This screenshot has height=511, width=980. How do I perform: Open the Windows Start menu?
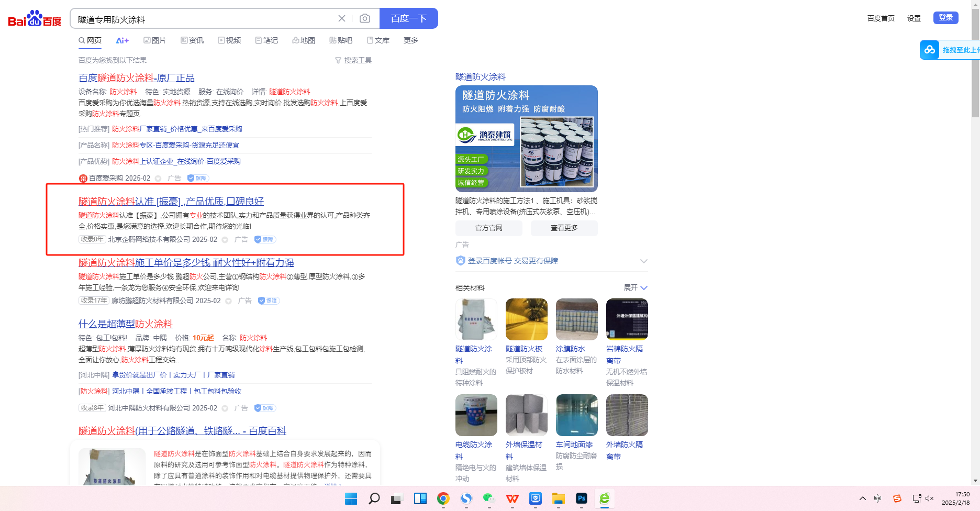click(x=351, y=498)
